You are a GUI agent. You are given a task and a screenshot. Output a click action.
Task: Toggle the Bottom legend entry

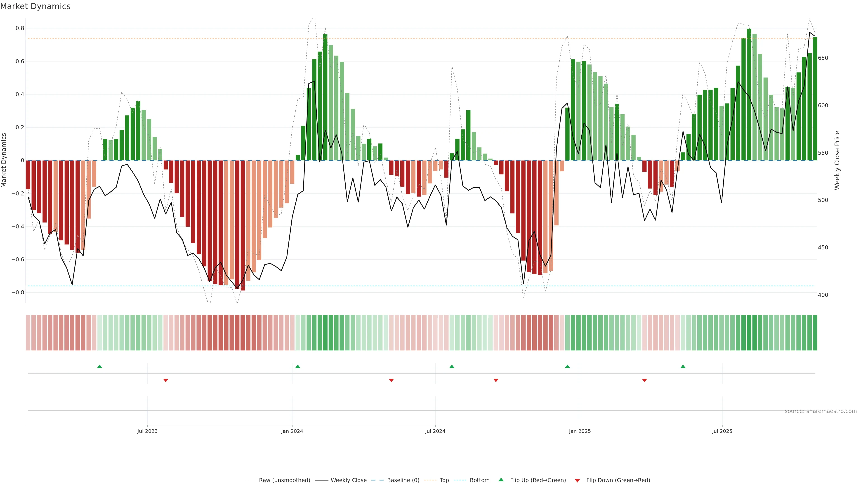pos(479,480)
